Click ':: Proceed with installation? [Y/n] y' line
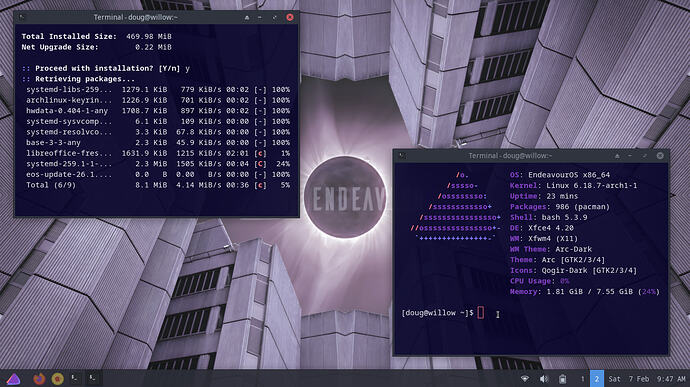690x387 pixels. (106, 68)
